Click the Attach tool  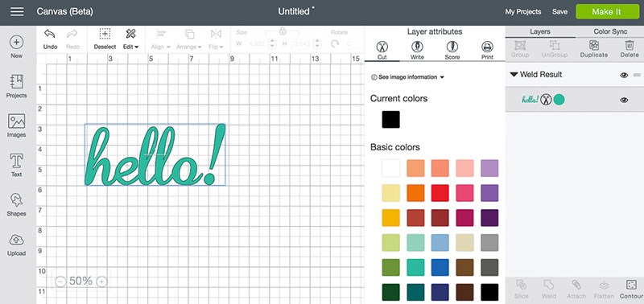[576, 290]
